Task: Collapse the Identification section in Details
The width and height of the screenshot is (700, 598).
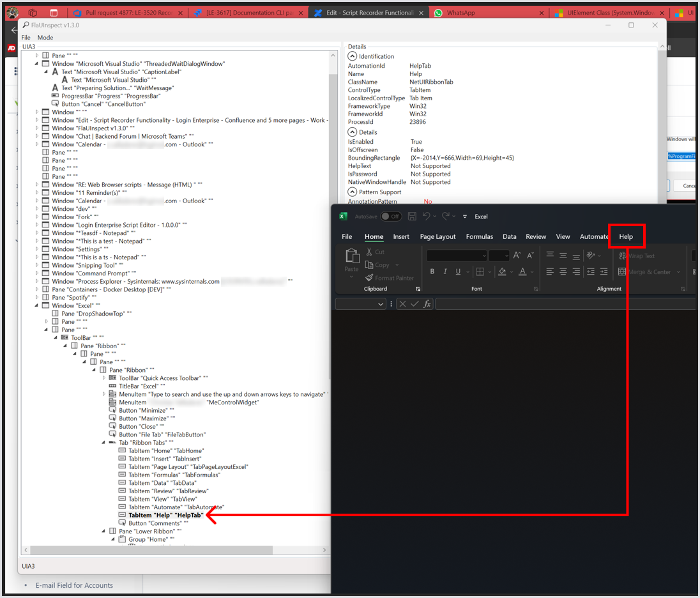Action: tap(352, 56)
